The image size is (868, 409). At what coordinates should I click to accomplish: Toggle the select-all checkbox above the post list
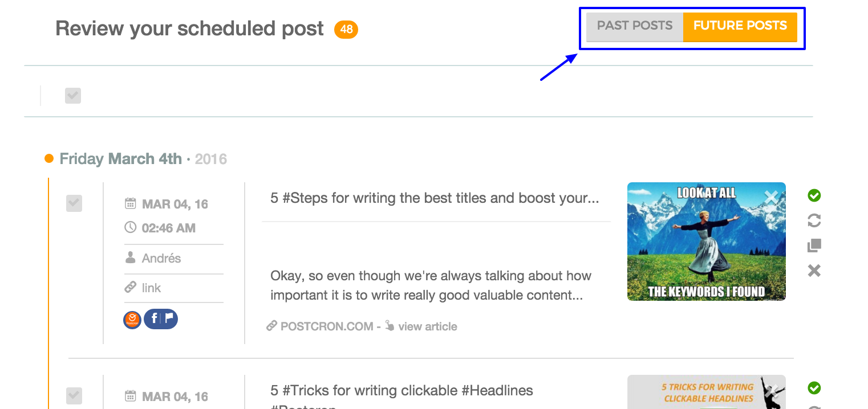click(x=73, y=96)
